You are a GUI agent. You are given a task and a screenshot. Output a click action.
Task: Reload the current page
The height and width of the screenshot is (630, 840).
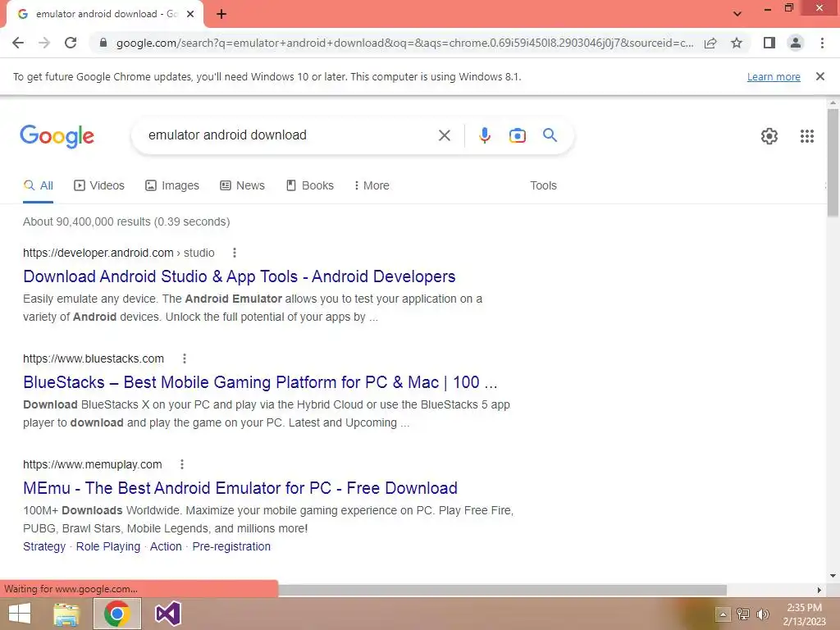coord(71,43)
